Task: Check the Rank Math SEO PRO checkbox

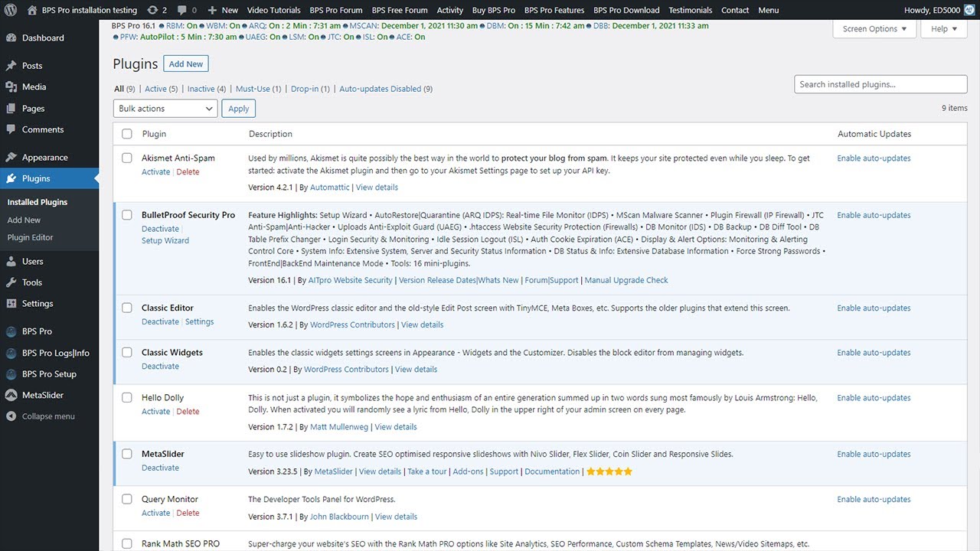Action: coord(127,544)
